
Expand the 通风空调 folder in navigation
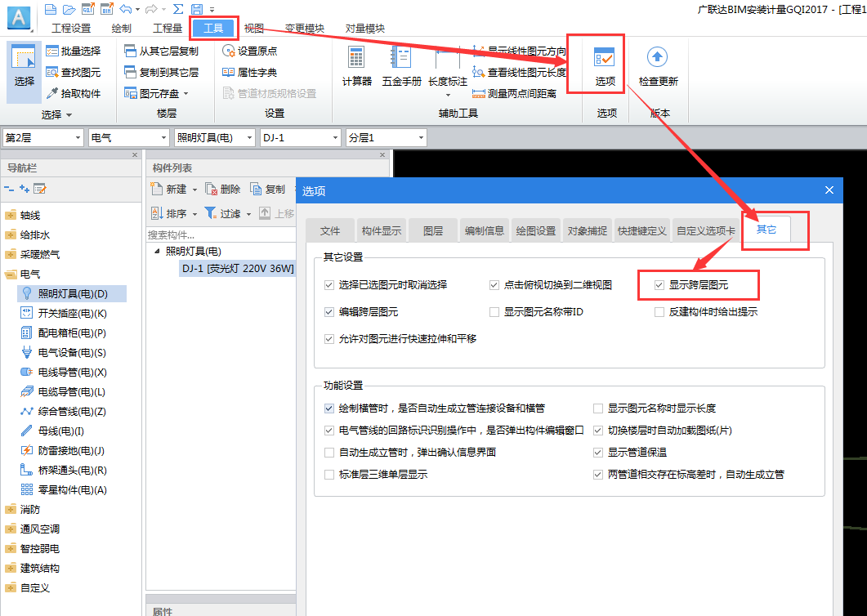[10, 529]
